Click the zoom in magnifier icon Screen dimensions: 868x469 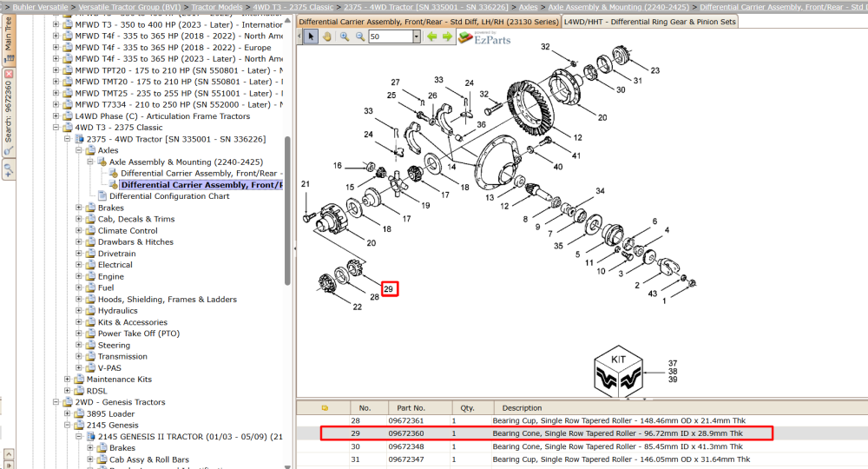[x=345, y=36]
